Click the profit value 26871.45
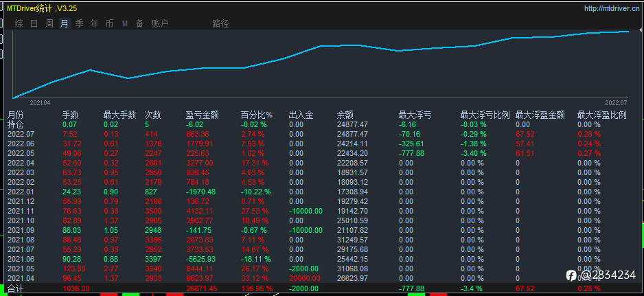The height and width of the screenshot is (296, 644). (201, 288)
